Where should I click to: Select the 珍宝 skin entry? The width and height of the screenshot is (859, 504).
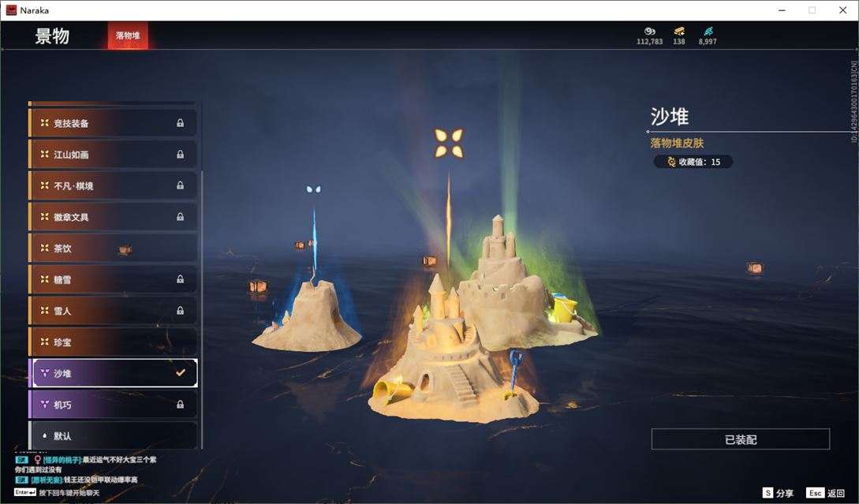click(x=113, y=342)
